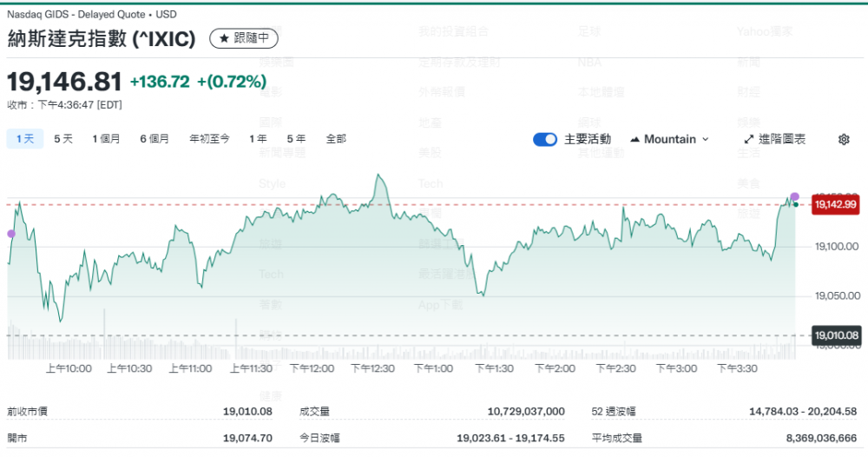Click the 10,729,037,000 成交量 value

coord(526,411)
